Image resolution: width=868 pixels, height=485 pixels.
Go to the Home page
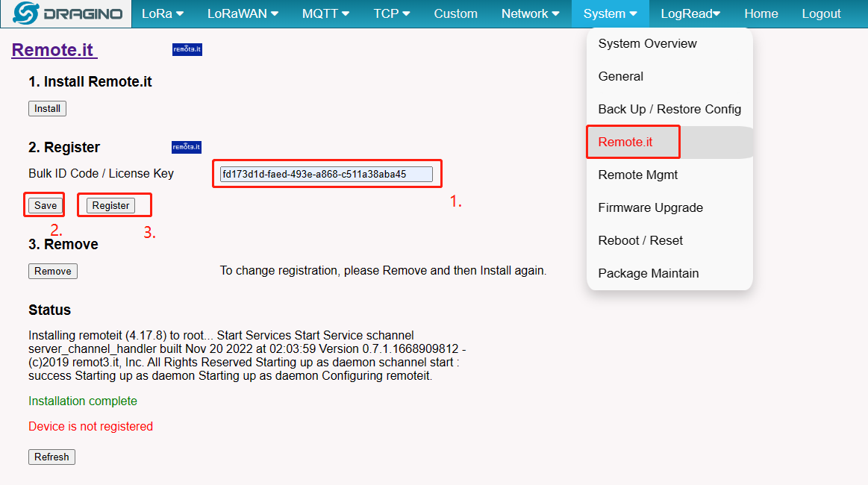click(761, 14)
